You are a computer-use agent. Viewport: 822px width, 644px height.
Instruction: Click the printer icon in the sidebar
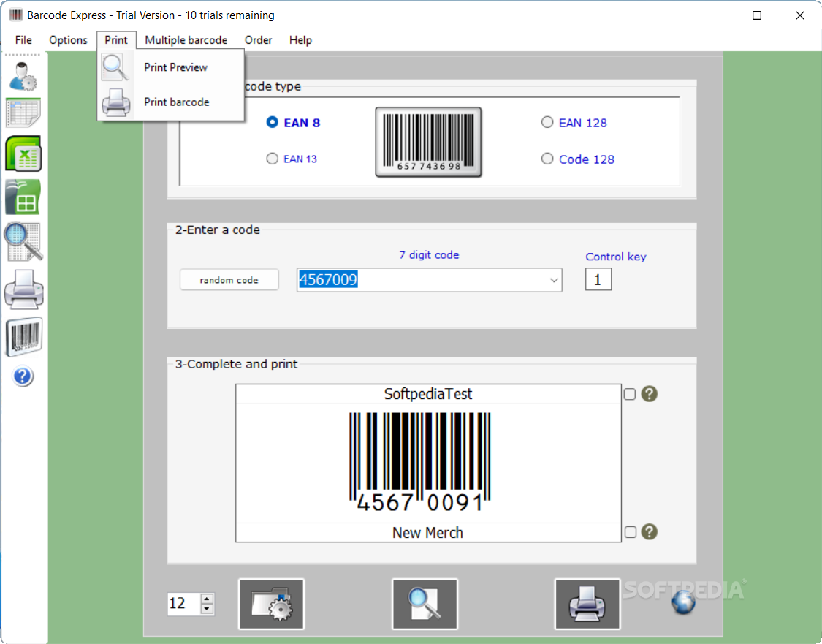click(x=23, y=289)
